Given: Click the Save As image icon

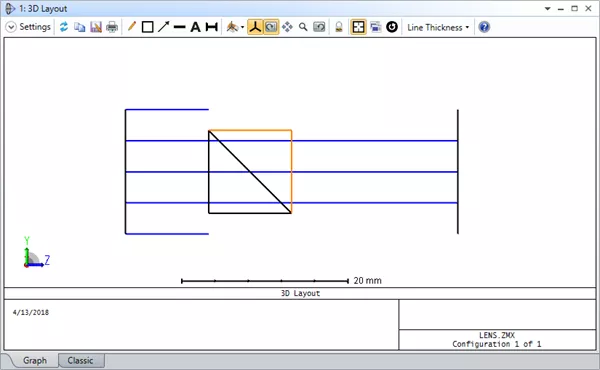Looking at the screenshot, I should coord(96,27).
